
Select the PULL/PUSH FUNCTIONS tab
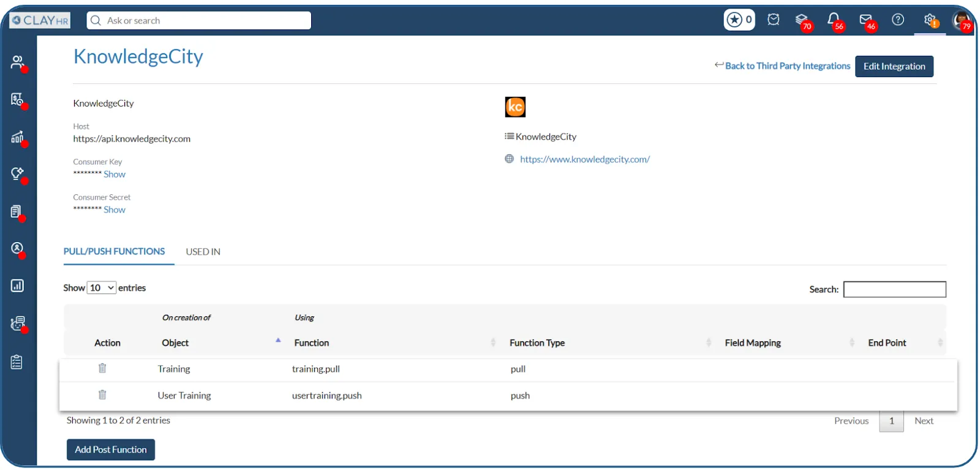click(115, 251)
